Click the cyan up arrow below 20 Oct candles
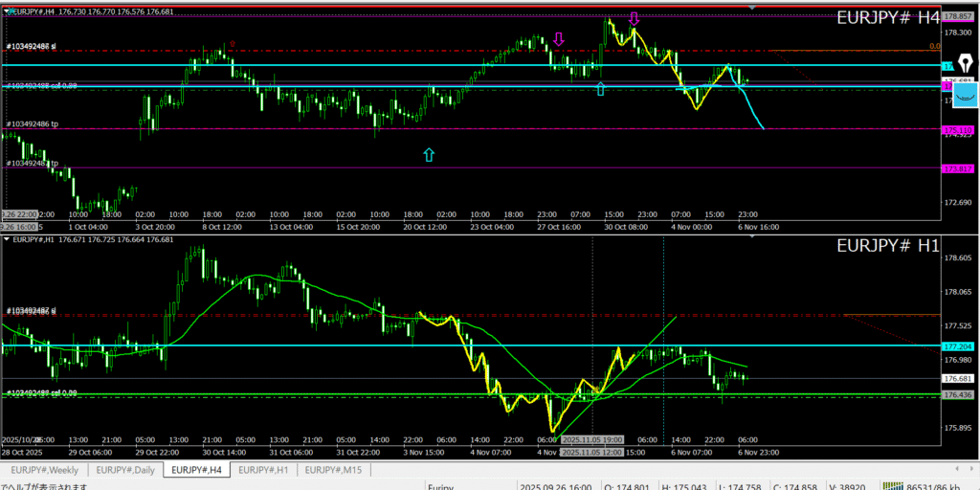 [429, 154]
